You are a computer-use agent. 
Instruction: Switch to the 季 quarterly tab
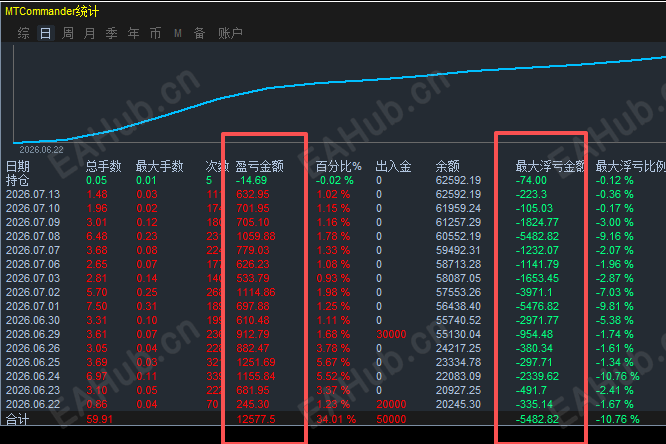pos(112,33)
